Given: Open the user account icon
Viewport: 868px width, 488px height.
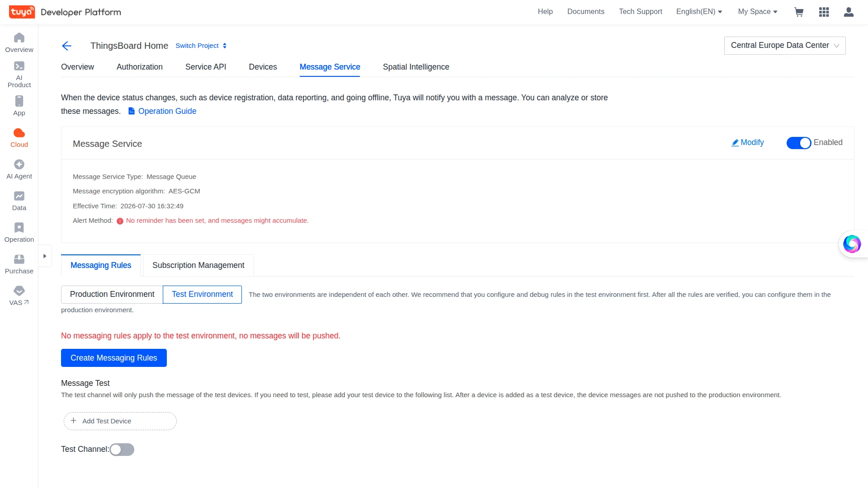Looking at the screenshot, I should pos(849,12).
